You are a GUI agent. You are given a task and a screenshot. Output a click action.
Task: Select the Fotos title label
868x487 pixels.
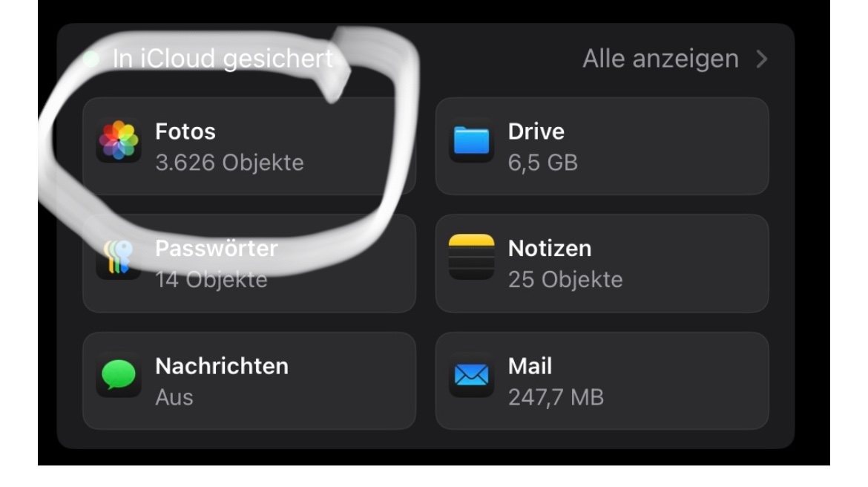tap(185, 131)
